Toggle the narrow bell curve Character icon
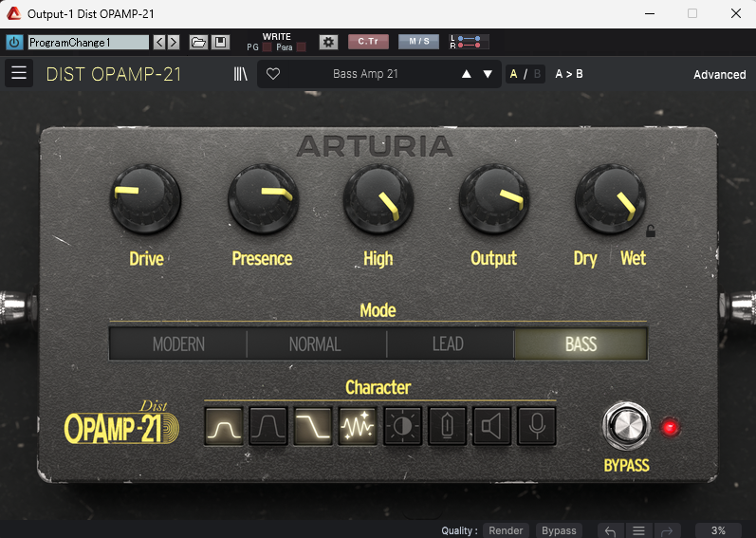 224,426
